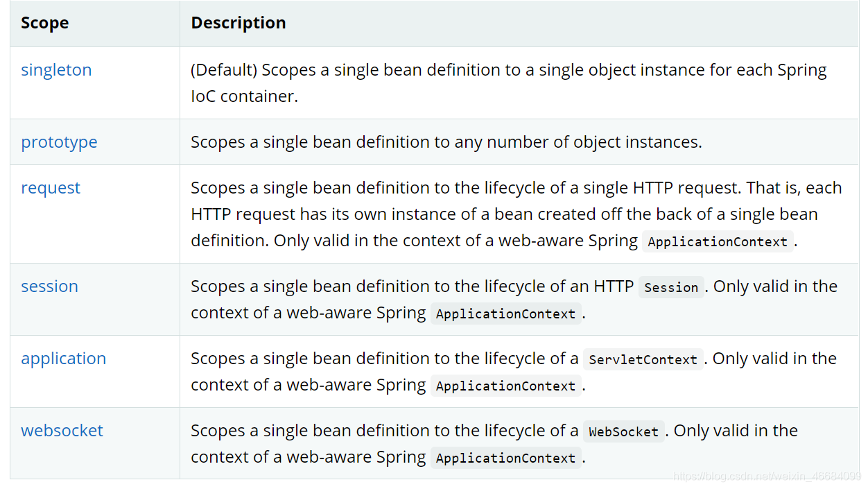Open the session scope link
Screen dimensions: 868x489
[x=49, y=286]
